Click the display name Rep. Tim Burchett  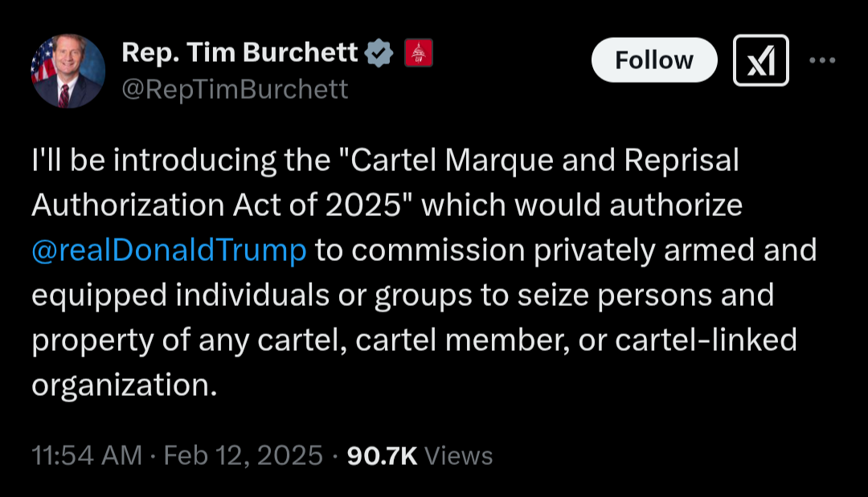tap(240, 53)
